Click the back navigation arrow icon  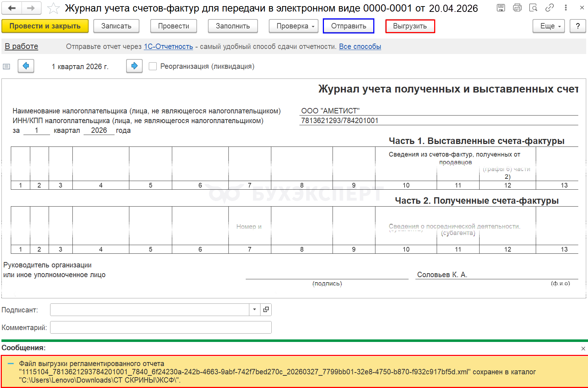click(x=12, y=8)
